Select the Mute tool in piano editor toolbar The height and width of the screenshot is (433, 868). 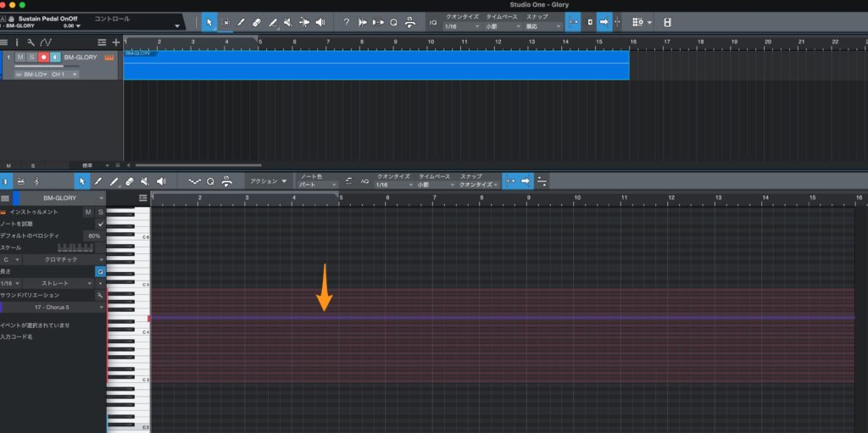(x=145, y=181)
